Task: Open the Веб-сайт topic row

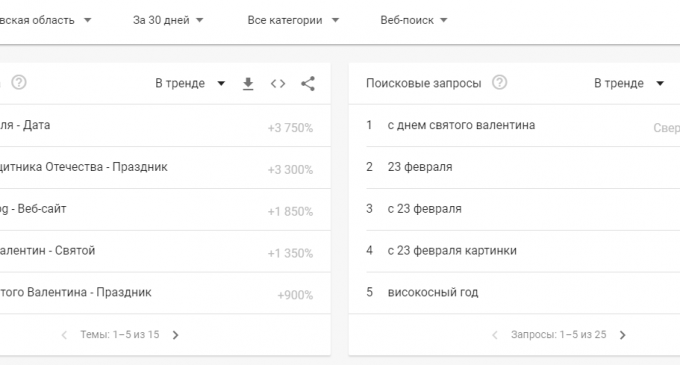Action: pyautogui.click(x=165, y=209)
